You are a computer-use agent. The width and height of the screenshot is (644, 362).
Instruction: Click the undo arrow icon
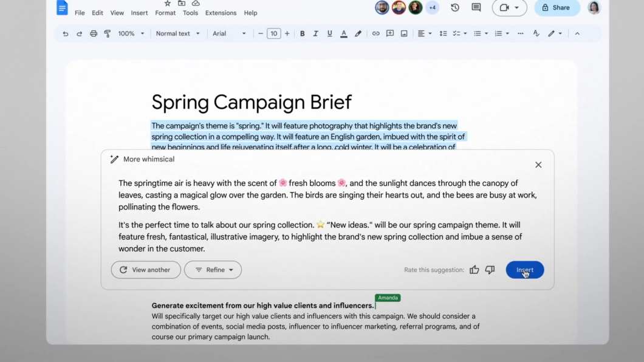point(65,33)
